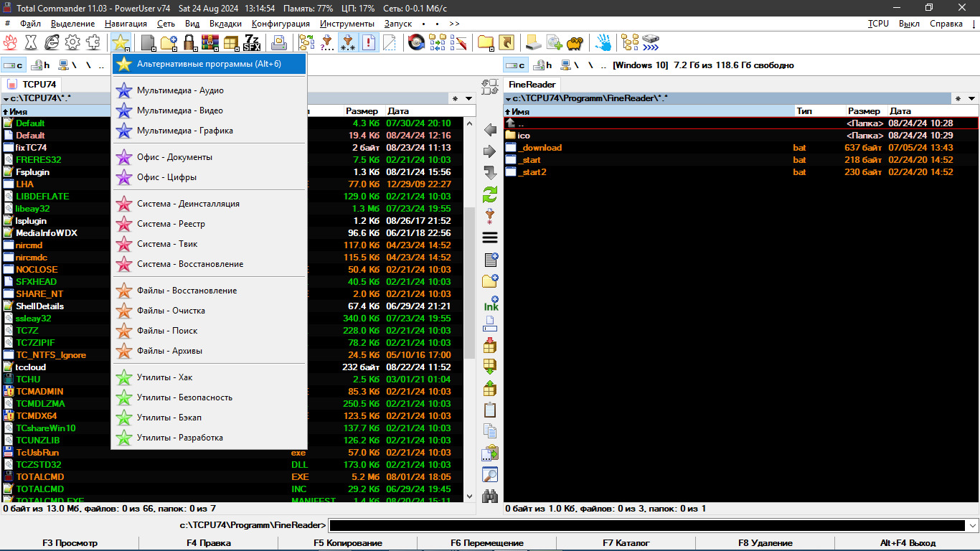Image resolution: width=980 pixels, height=551 pixels.
Task: Switch to the TCPU74 tab
Action: click(33, 84)
